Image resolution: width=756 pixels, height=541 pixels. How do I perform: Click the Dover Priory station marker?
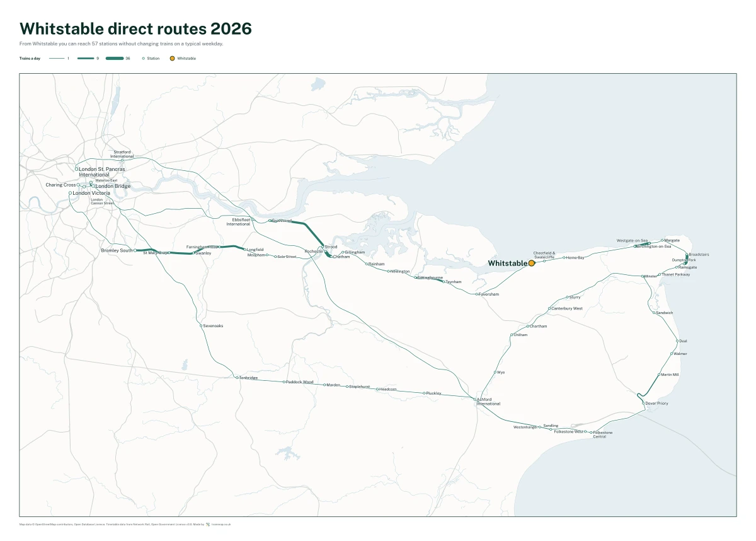[643, 403]
